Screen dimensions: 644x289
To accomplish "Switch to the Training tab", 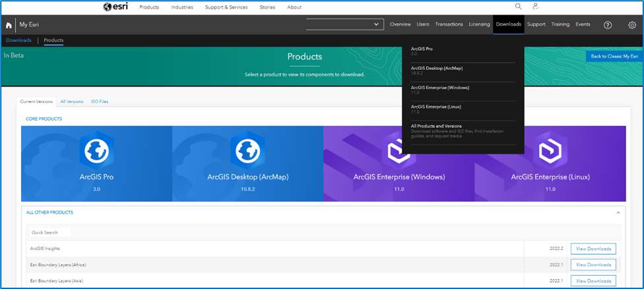I will (560, 24).
